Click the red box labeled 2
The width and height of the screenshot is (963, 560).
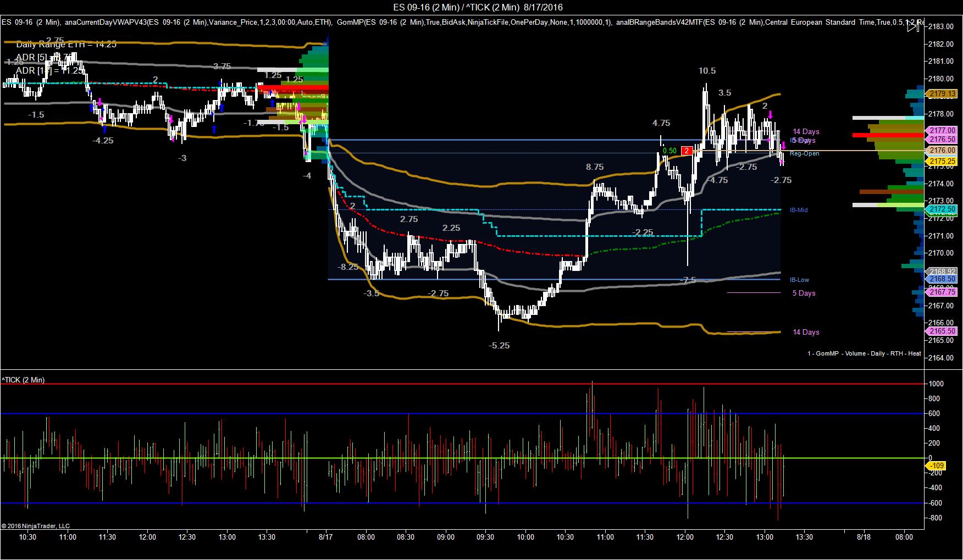(x=687, y=151)
